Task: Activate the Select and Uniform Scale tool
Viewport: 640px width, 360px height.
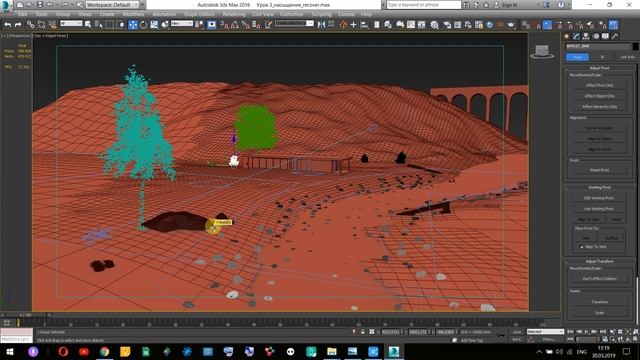Action: point(154,25)
